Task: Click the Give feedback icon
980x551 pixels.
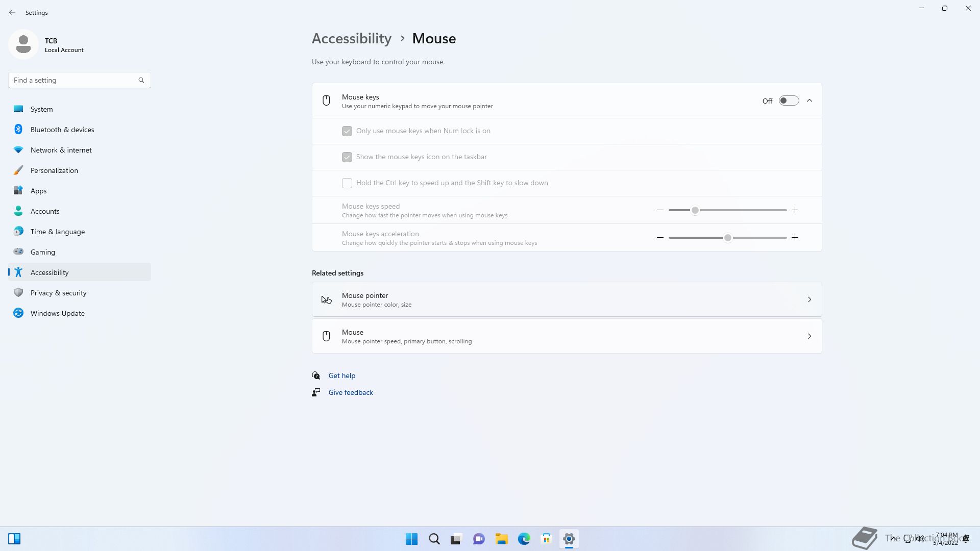Action: click(x=316, y=392)
